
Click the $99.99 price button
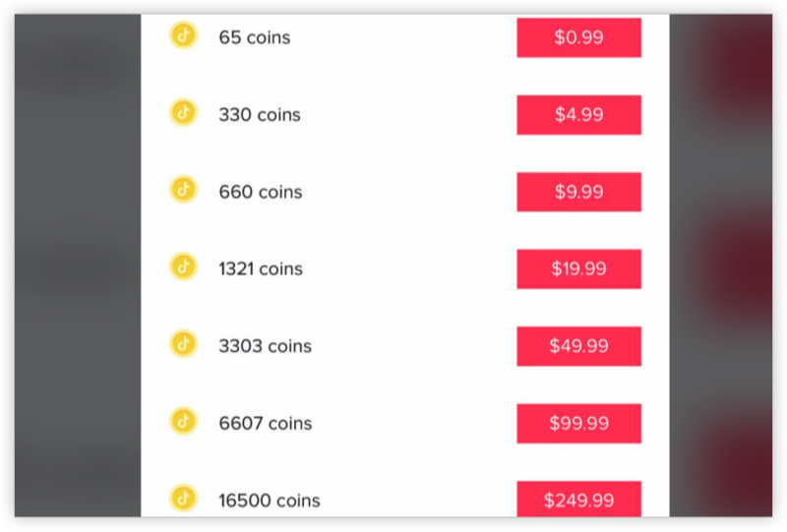pos(578,424)
